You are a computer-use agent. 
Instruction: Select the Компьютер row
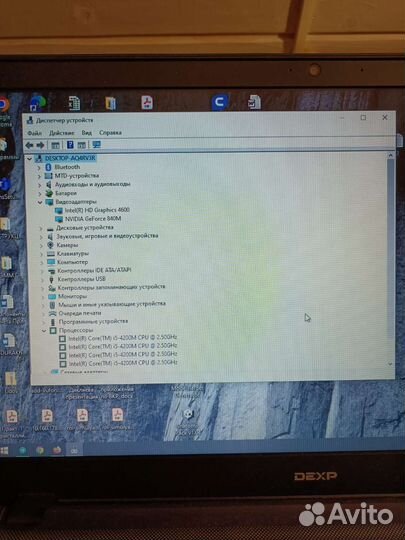pos(73,262)
